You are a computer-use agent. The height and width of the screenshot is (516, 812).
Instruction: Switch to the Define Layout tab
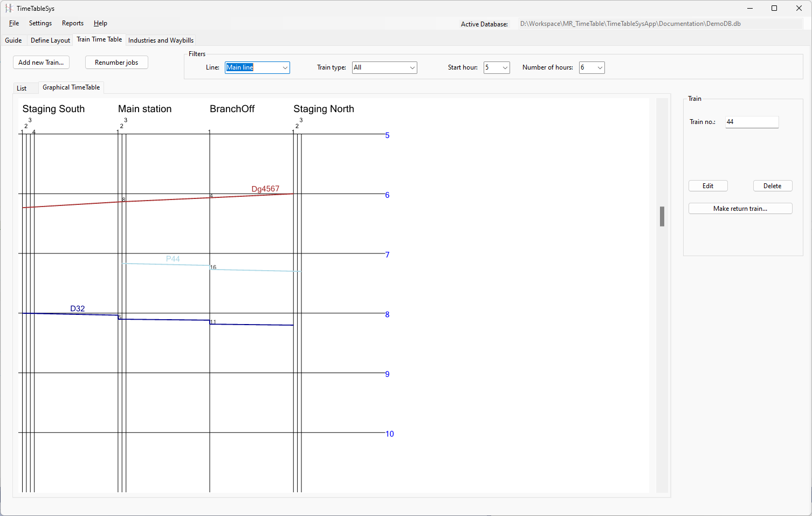(x=50, y=40)
